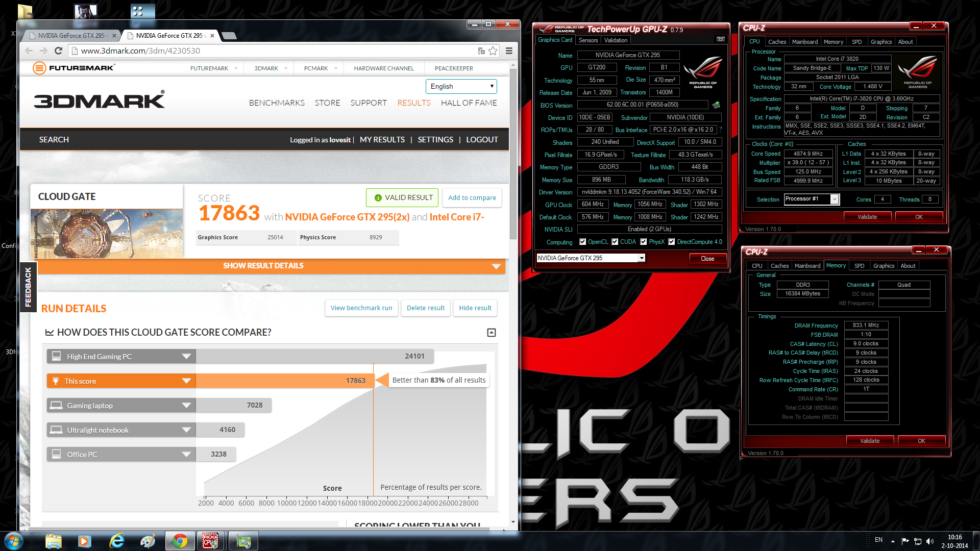Expand the Gaming laptop row
The width and height of the screenshot is (980, 551).
click(186, 406)
